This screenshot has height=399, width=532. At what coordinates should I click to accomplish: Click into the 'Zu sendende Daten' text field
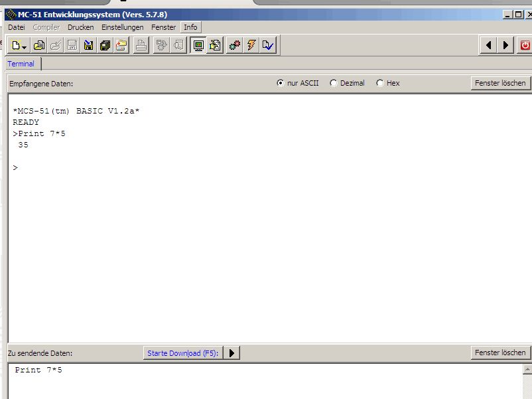(265, 380)
